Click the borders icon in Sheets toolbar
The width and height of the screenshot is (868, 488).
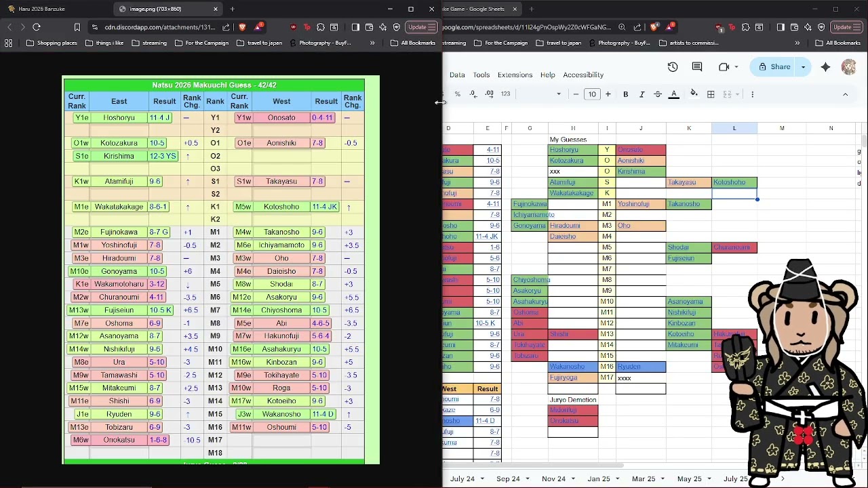click(711, 94)
